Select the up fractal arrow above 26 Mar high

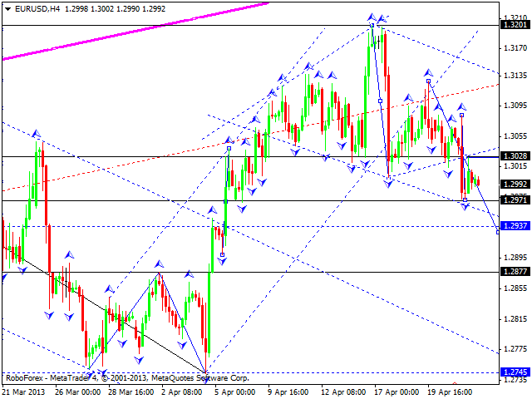click(36, 132)
